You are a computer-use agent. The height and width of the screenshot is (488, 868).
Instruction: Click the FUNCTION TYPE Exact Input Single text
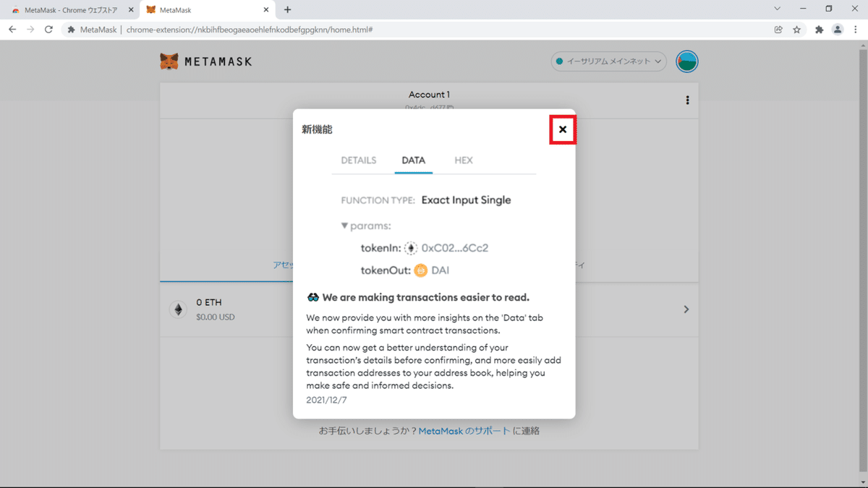pos(426,200)
